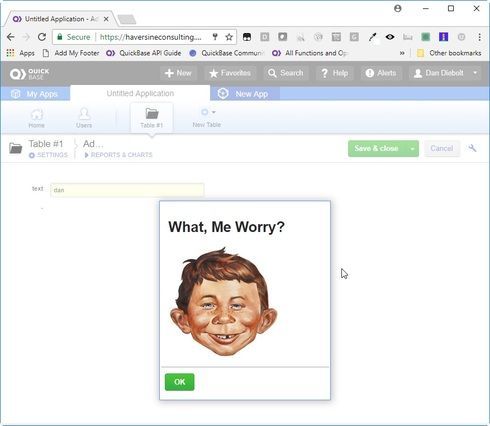
Task: Open the Home page icon
Action: (36, 118)
